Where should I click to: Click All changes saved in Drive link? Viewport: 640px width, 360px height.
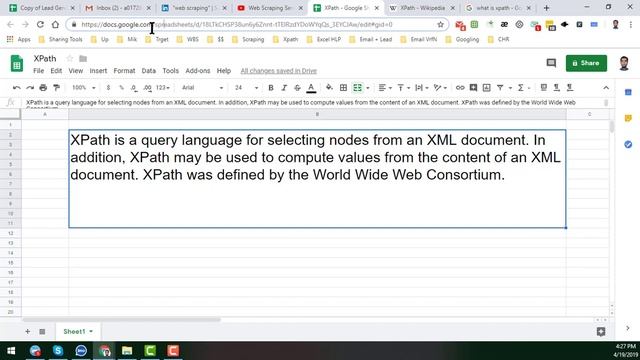click(279, 71)
